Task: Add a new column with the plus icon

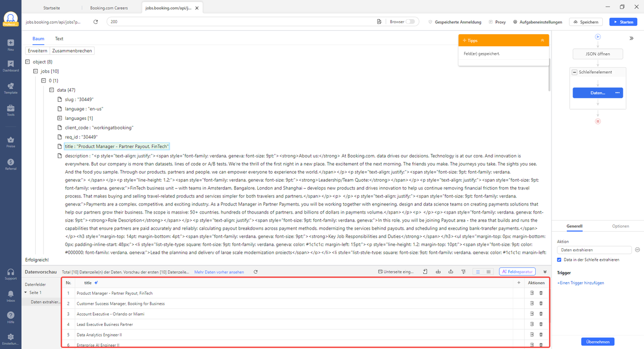Action: [x=519, y=283]
